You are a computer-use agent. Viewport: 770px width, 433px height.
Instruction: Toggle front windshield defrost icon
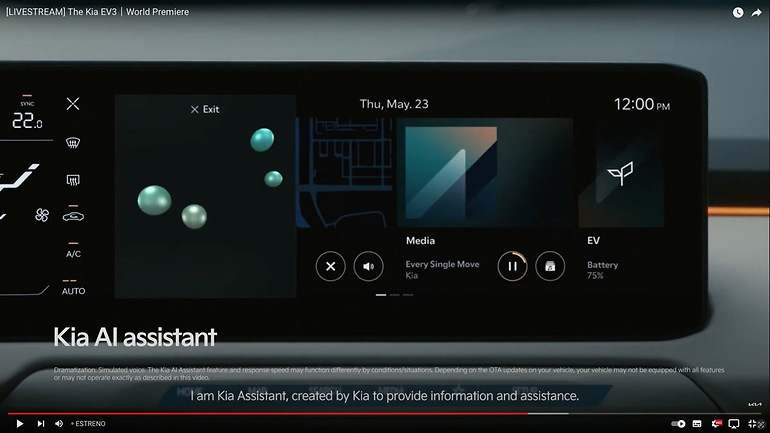click(73, 143)
